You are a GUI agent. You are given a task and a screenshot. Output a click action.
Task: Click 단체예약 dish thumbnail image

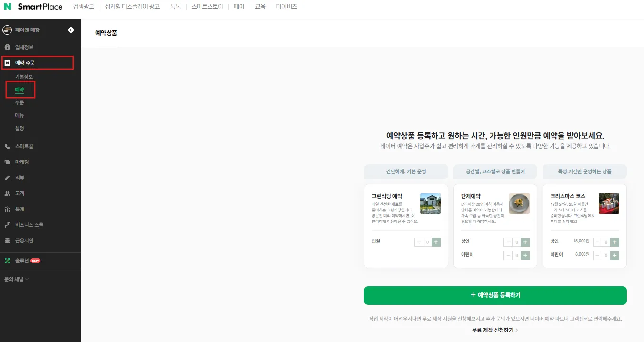click(x=519, y=203)
